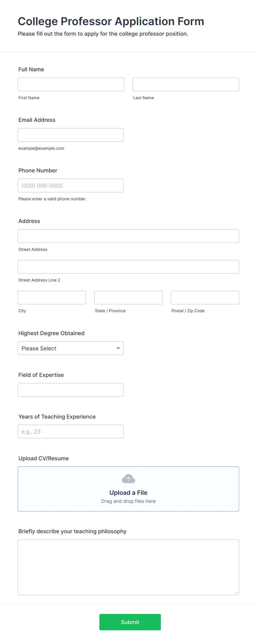Image resolution: width=257 pixels, height=644 pixels.
Task: Click the State / Province input field
Action: (128, 297)
